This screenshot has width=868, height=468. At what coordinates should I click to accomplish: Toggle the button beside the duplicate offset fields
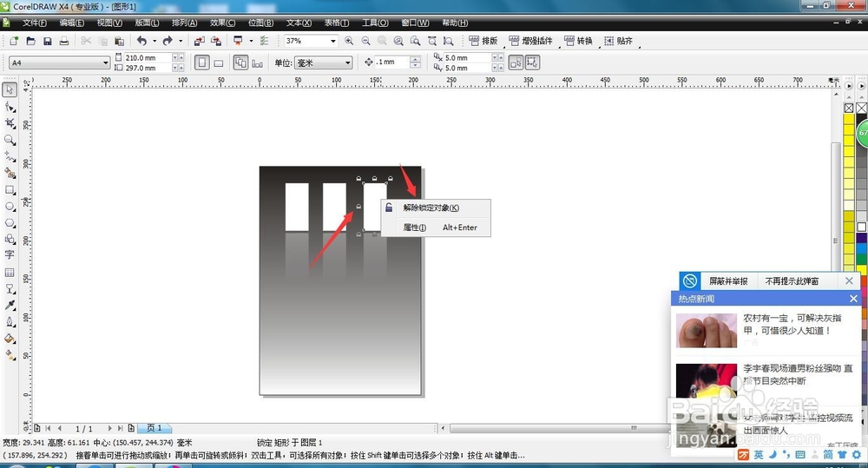pyautogui.click(x=516, y=63)
